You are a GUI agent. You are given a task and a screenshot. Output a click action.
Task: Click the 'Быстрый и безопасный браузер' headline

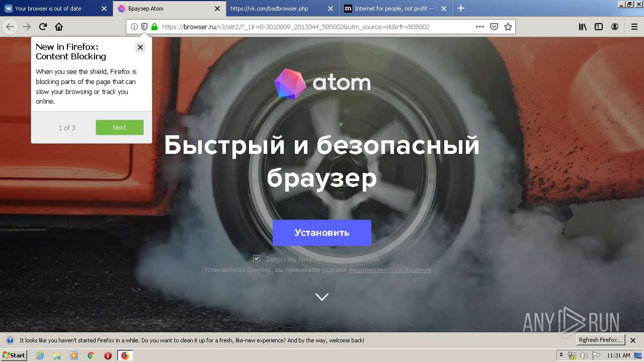pyautogui.click(x=322, y=161)
